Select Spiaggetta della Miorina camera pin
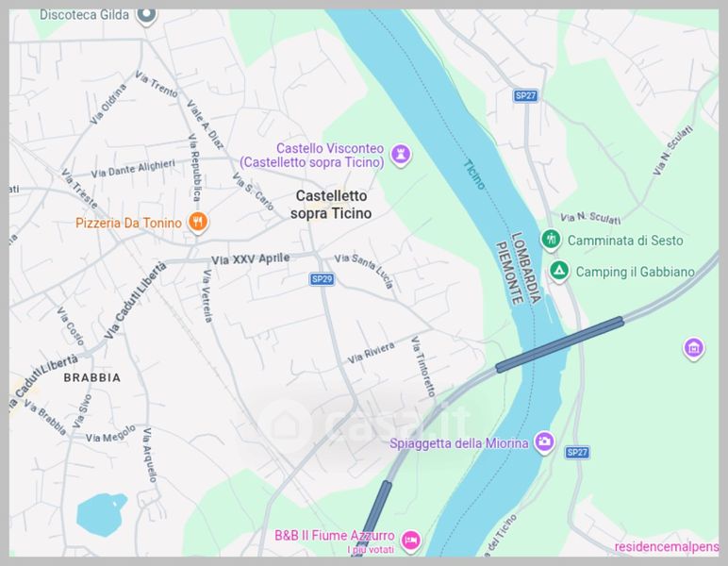Viewport: 728px width, 566px height. click(544, 442)
